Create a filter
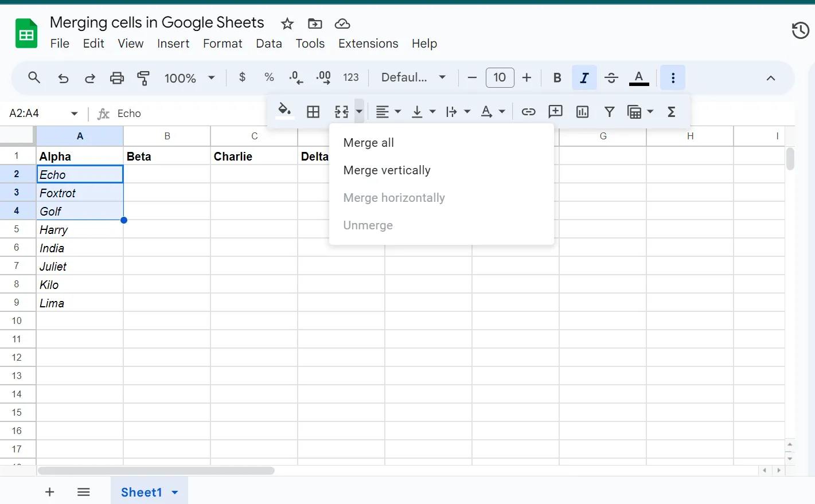 [x=610, y=112]
